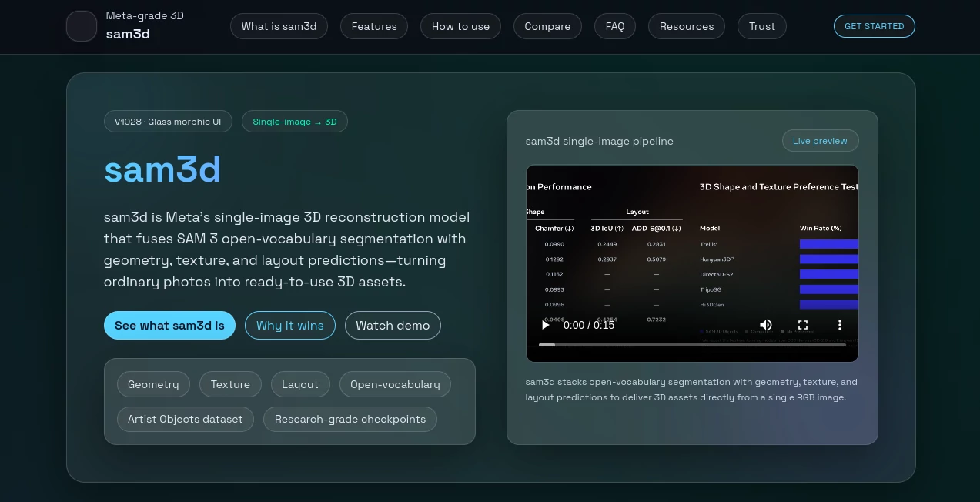Open the What is sam3d section
This screenshot has width=980, height=502.
tap(279, 26)
